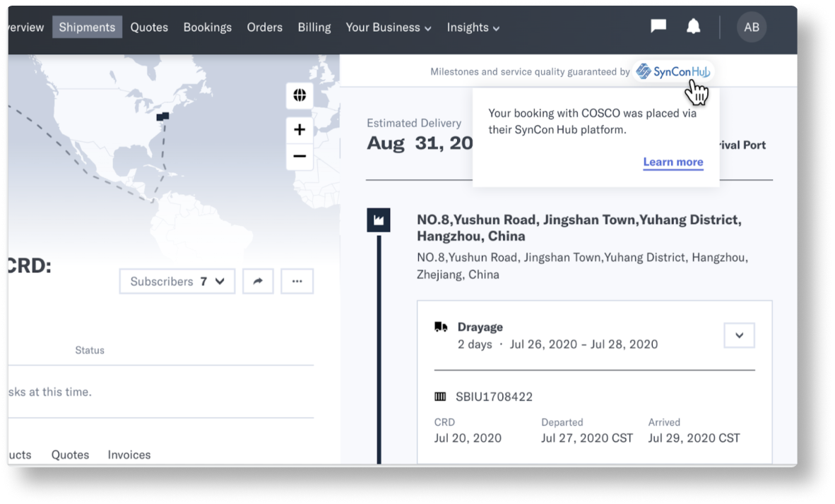Screen dimensions: 835x504
Task: Click the factory origin icon on timeline
Action: point(379,220)
